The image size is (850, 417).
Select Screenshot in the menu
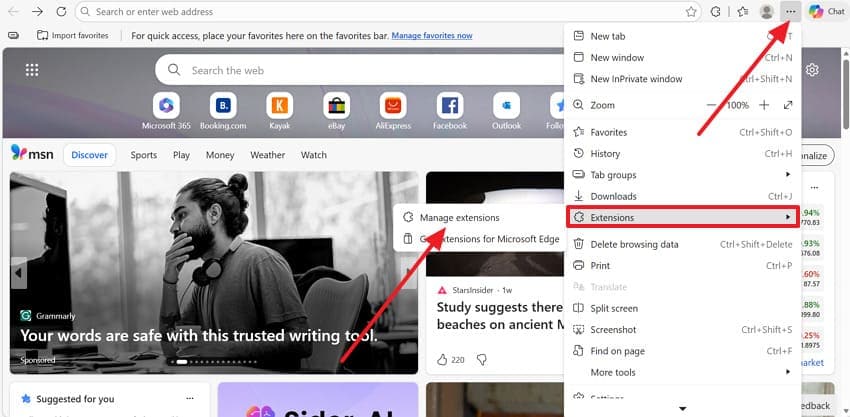pos(682,330)
